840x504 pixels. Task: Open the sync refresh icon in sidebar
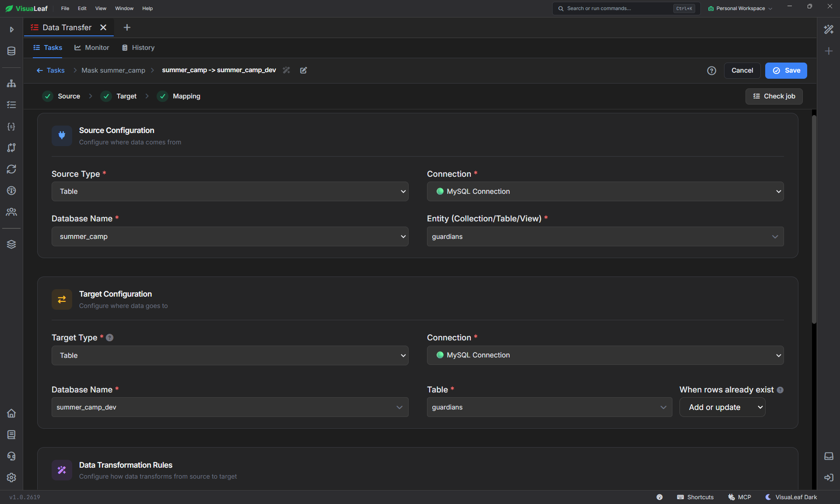[11, 169]
